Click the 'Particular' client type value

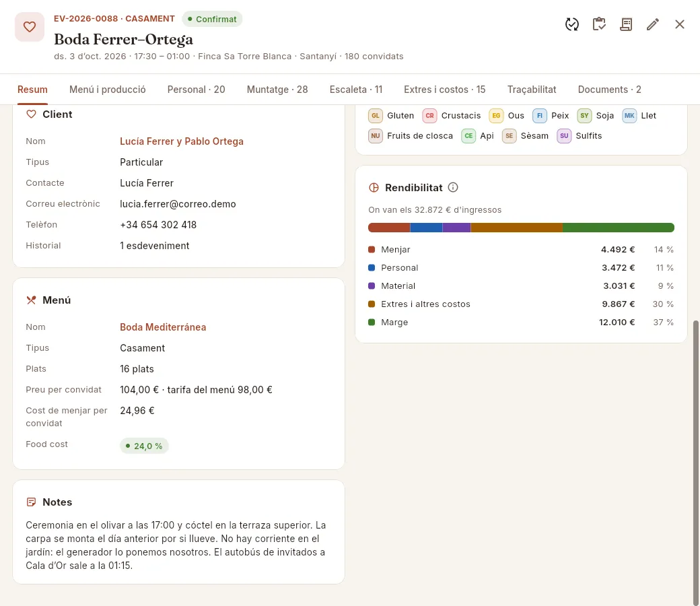point(141,162)
